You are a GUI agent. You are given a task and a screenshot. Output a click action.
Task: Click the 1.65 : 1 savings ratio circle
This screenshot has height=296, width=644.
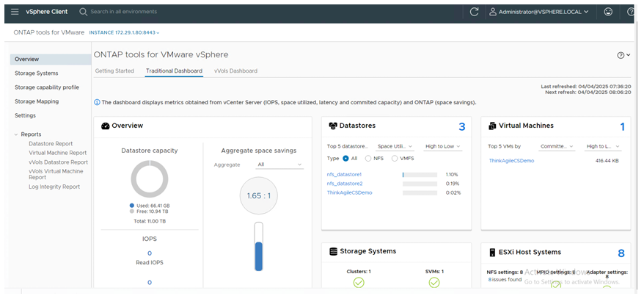point(259,195)
